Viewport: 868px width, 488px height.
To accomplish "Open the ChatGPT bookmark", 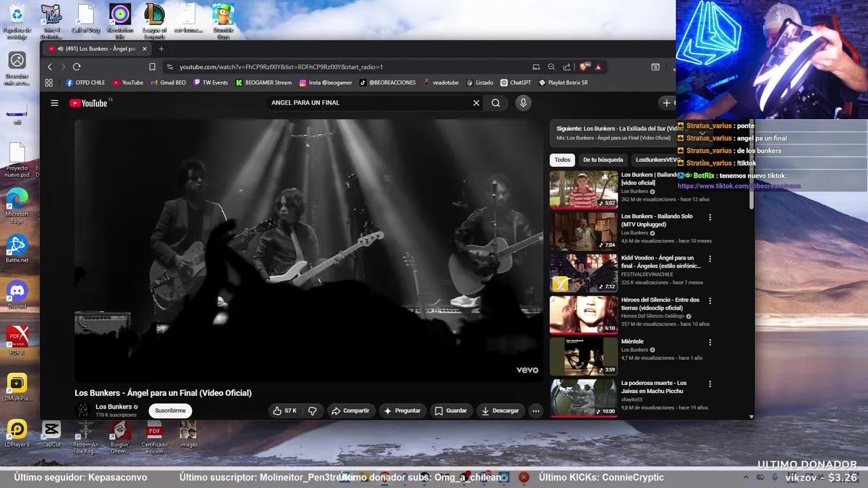I will (515, 83).
